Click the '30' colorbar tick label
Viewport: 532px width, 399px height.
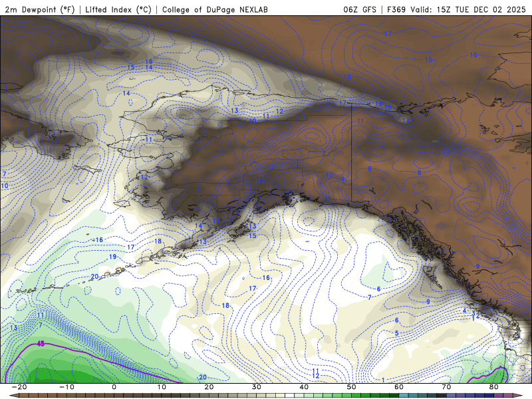click(x=257, y=387)
